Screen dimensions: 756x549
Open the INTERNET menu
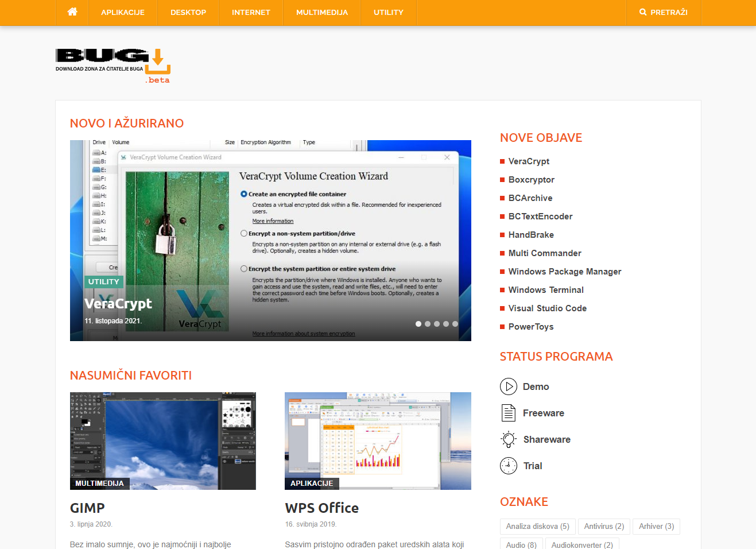(251, 13)
